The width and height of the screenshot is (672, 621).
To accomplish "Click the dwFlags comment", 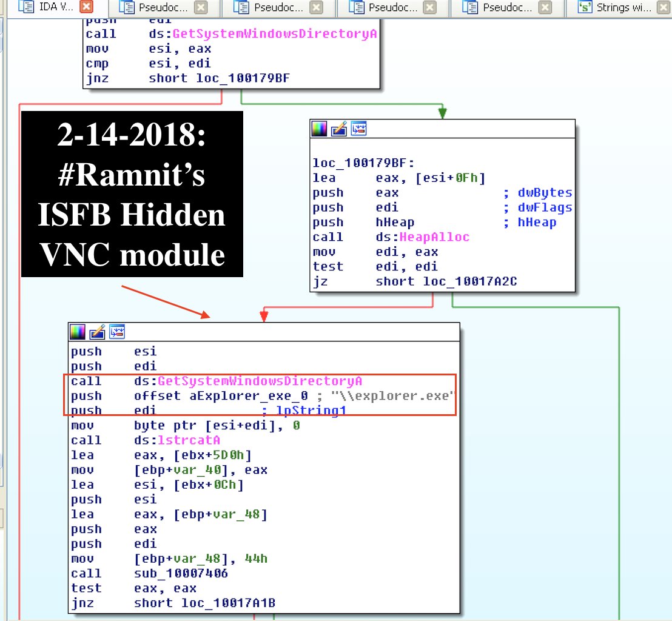I will [x=545, y=207].
